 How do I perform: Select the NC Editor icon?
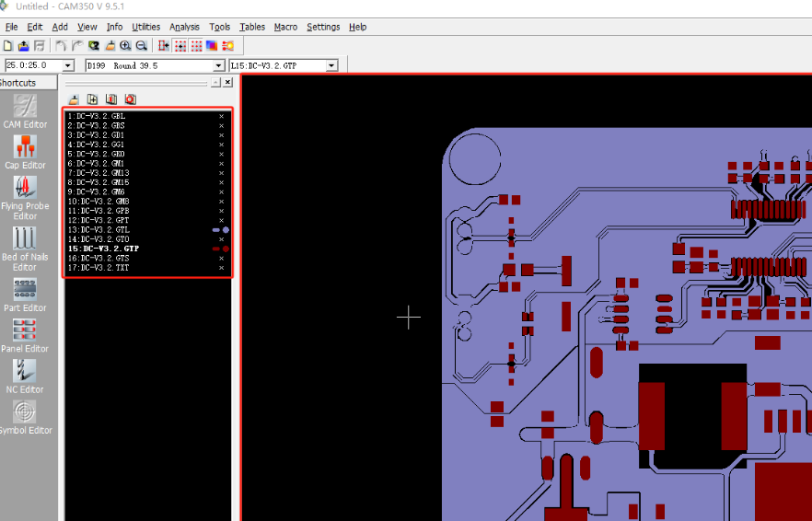pyautogui.click(x=25, y=371)
